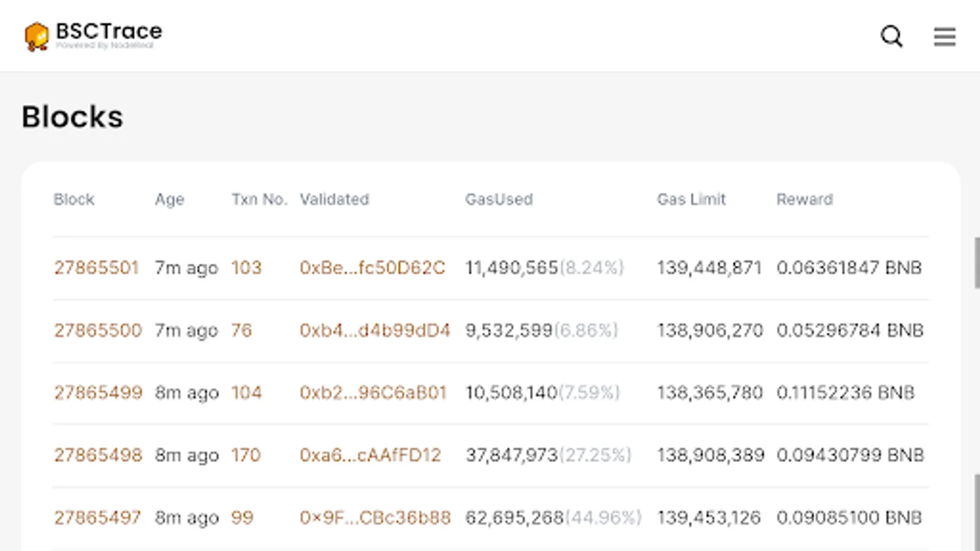Open block 27865501
980x551 pixels.
pyautogui.click(x=97, y=268)
